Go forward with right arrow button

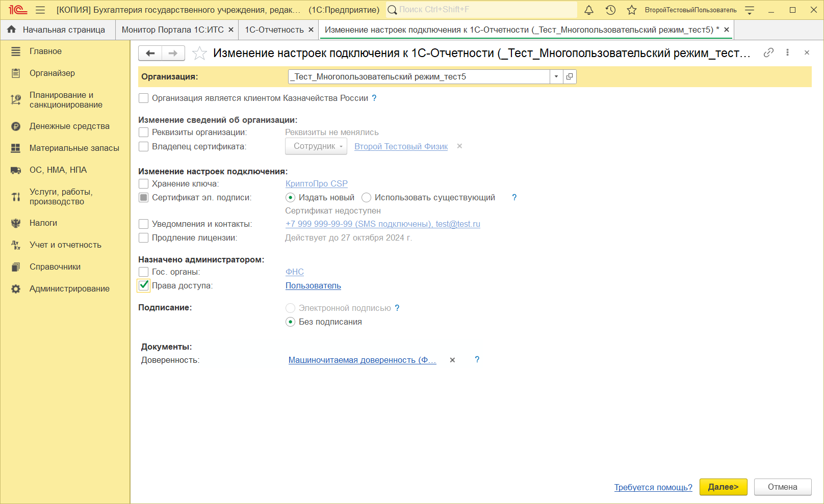173,53
